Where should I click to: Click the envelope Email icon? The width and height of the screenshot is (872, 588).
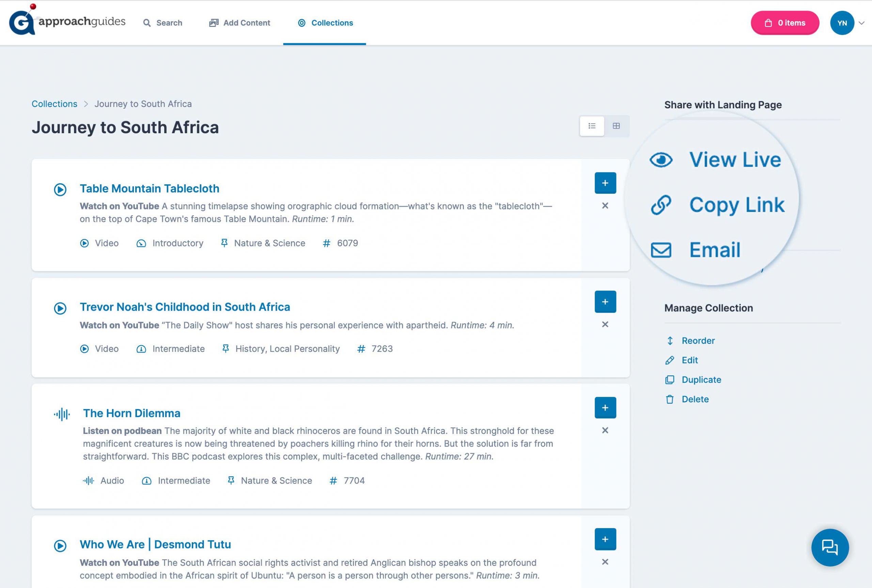(661, 250)
